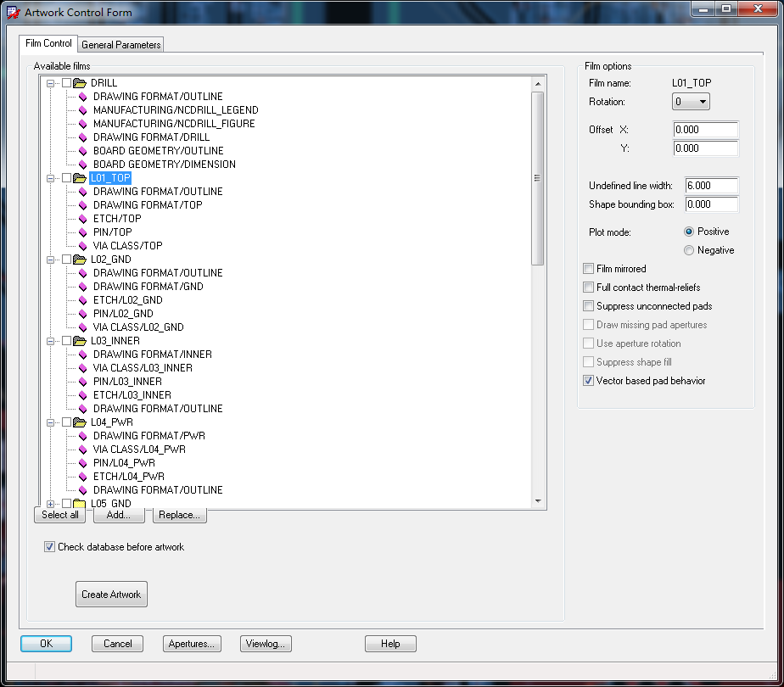Click diamond icon beside ETCH/L04_PWR

click(83, 477)
